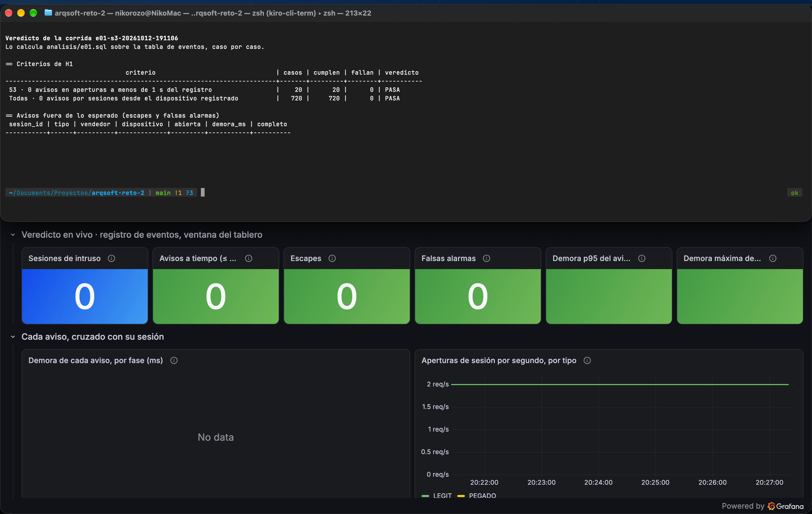The height and width of the screenshot is (514, 812).
Task: Click the Powered by Grafana link
Action: tap(762, 506)
